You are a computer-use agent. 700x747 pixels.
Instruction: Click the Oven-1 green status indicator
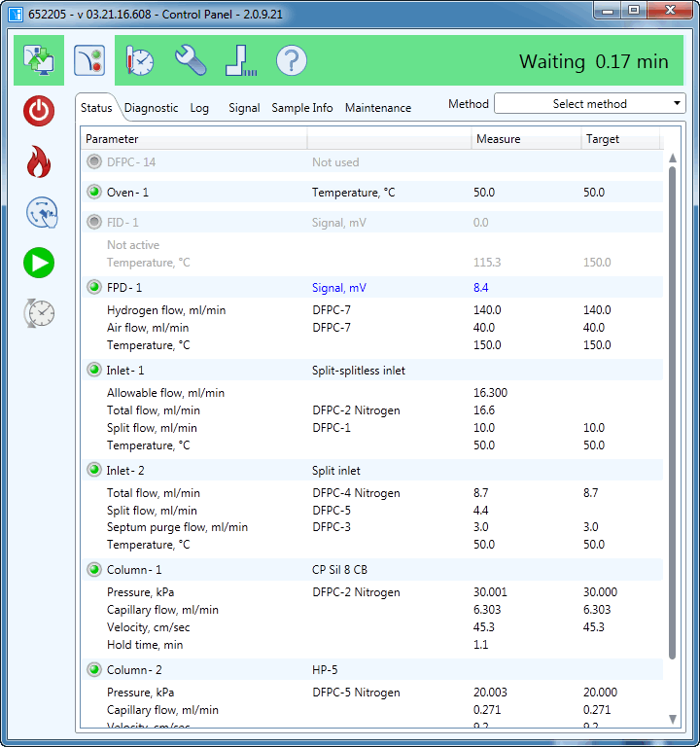point(94,193)
